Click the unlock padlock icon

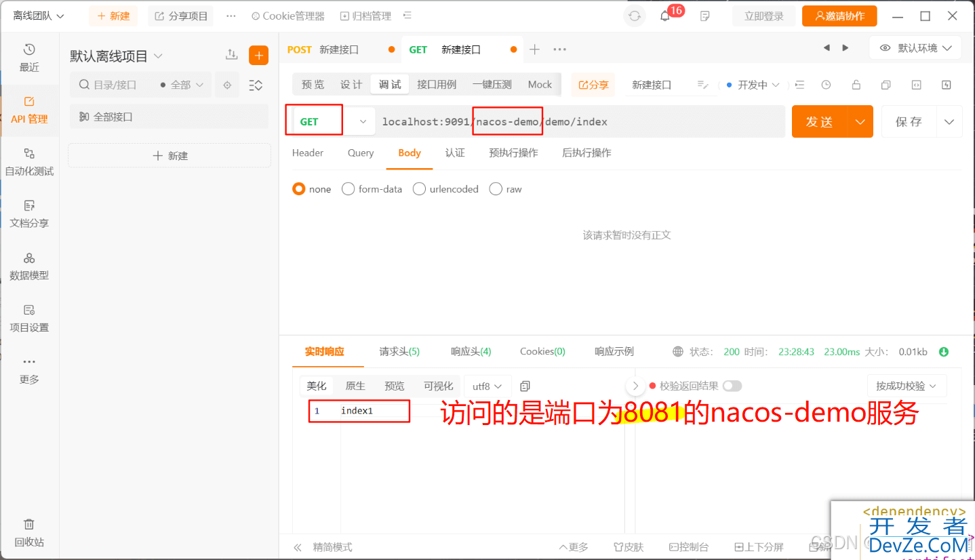pyautogui.click(x=856, y=85)
